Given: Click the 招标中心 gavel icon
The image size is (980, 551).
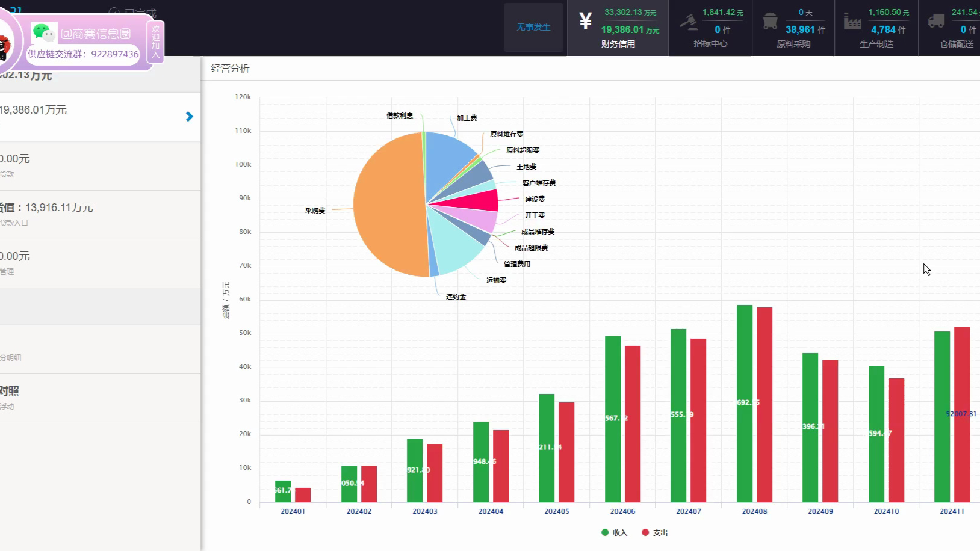Looking at the screenshot, I should (x=689, y=22).
